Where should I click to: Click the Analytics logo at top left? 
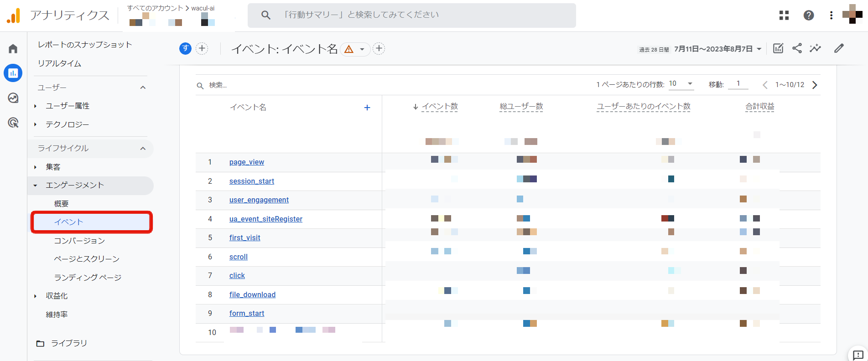pyautogui.click(x=14, y=15)
